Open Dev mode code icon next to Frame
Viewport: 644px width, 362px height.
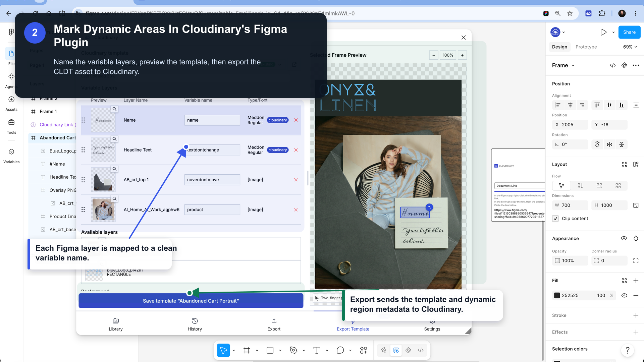[x=613, y=65]
